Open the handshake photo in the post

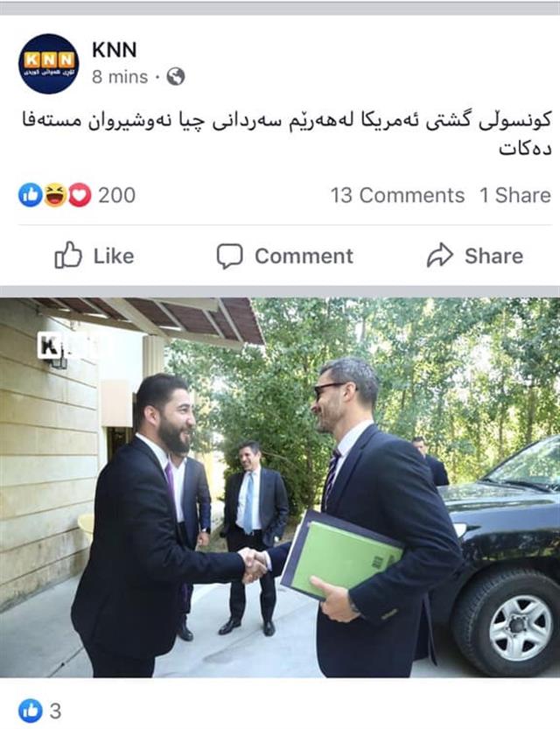point(280,487)
